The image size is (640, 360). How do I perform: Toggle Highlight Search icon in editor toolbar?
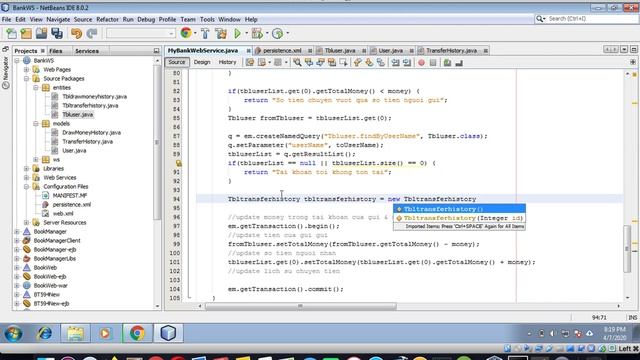point(332,62)
